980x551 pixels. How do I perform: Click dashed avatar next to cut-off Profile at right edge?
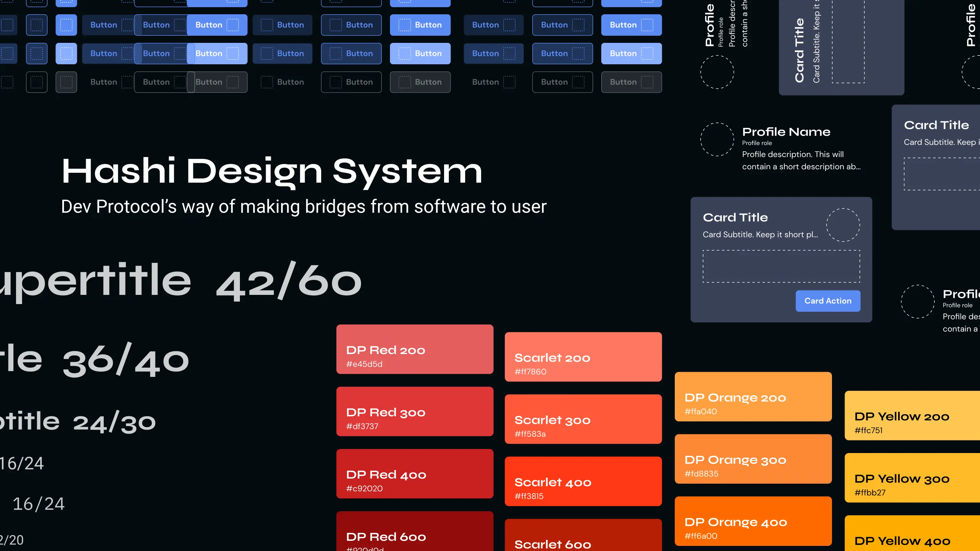(917, 302)
